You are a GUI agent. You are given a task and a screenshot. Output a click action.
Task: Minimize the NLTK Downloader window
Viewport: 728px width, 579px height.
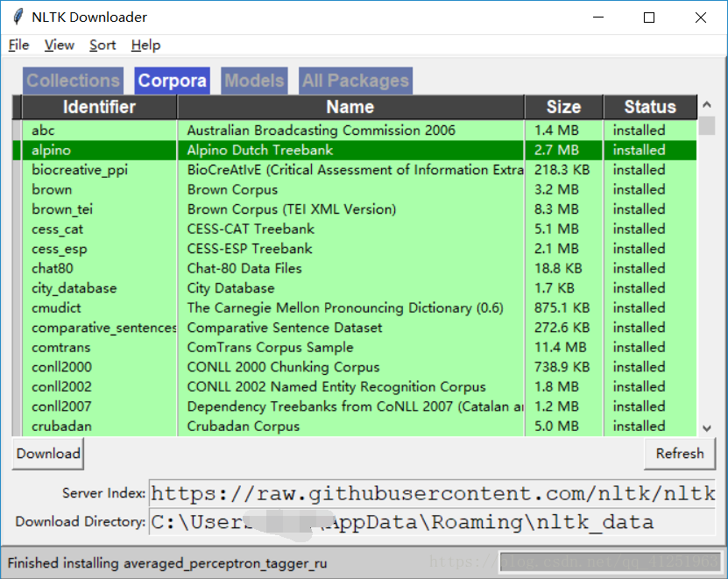click(x=598, y=18)
